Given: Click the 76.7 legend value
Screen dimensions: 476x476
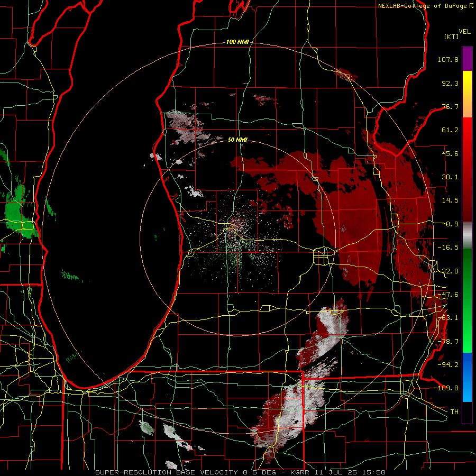Looking at the screenshot, I should 450,106.
